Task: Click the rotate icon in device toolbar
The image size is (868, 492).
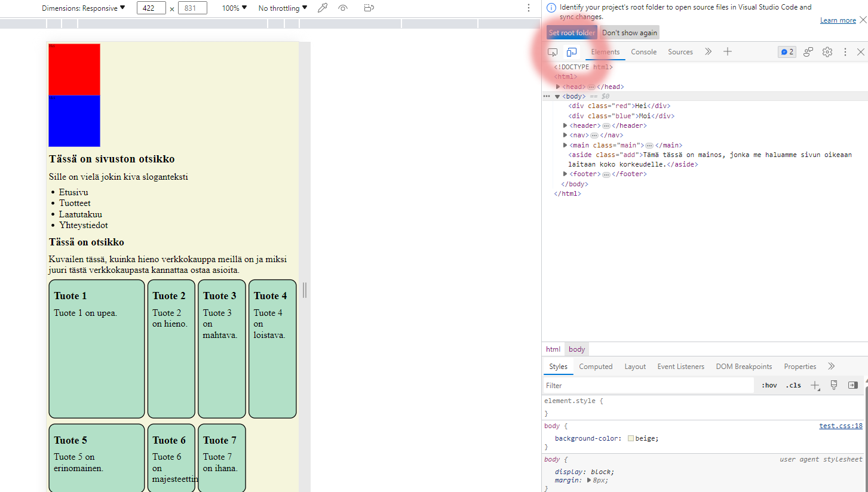Action: (369, 8)
